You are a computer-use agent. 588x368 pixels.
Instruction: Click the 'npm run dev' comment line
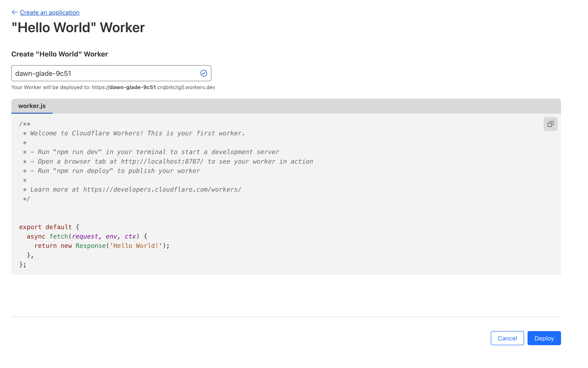pyautogui.click(x=151, y=152)
